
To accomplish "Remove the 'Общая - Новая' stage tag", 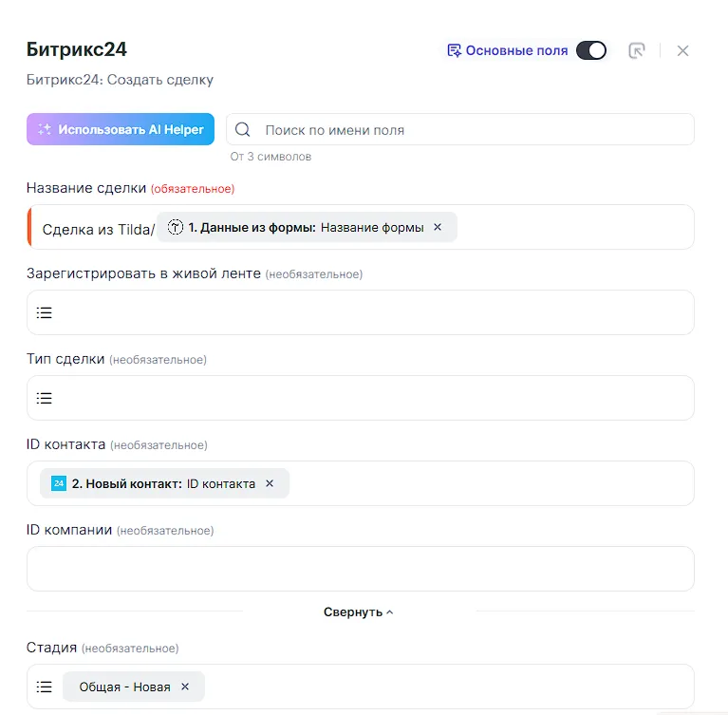I will point(185,687).
